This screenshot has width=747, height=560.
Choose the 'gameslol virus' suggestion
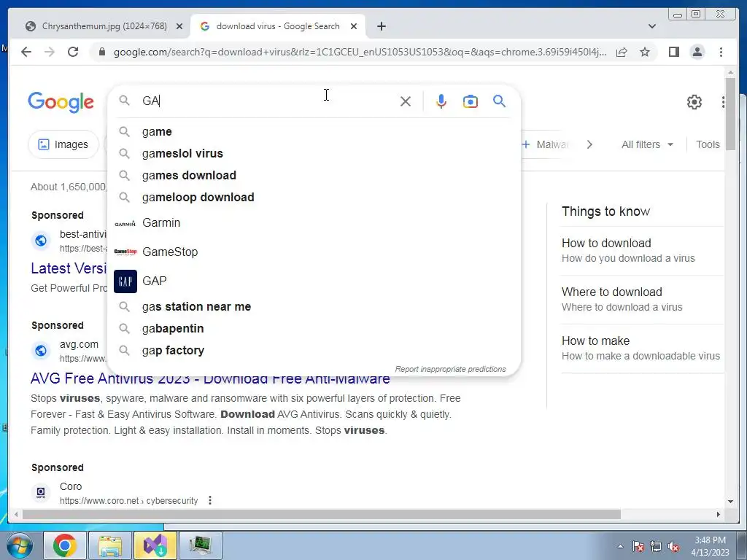pyautogui.click(x=314, y=153)
